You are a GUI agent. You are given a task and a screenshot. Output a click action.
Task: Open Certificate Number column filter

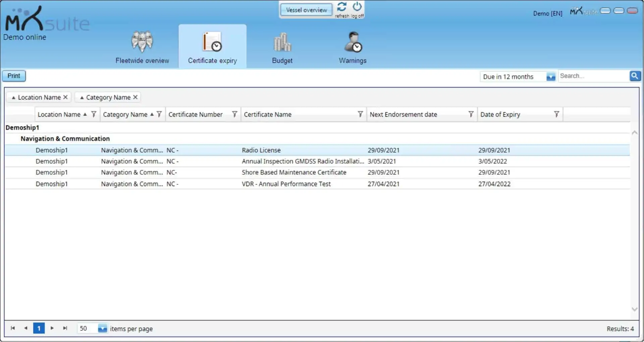point(234,114)
